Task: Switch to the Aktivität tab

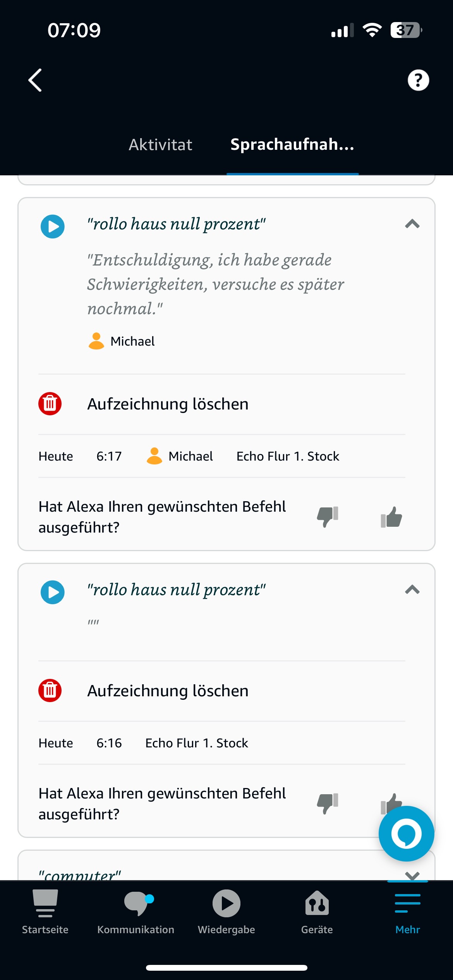Action: tap(160, 145)
